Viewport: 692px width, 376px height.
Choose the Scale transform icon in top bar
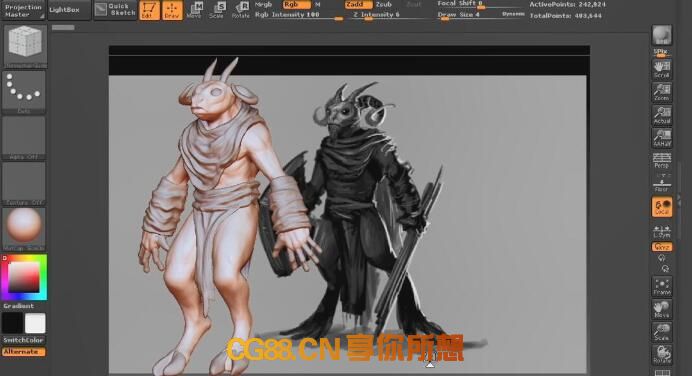217,10
